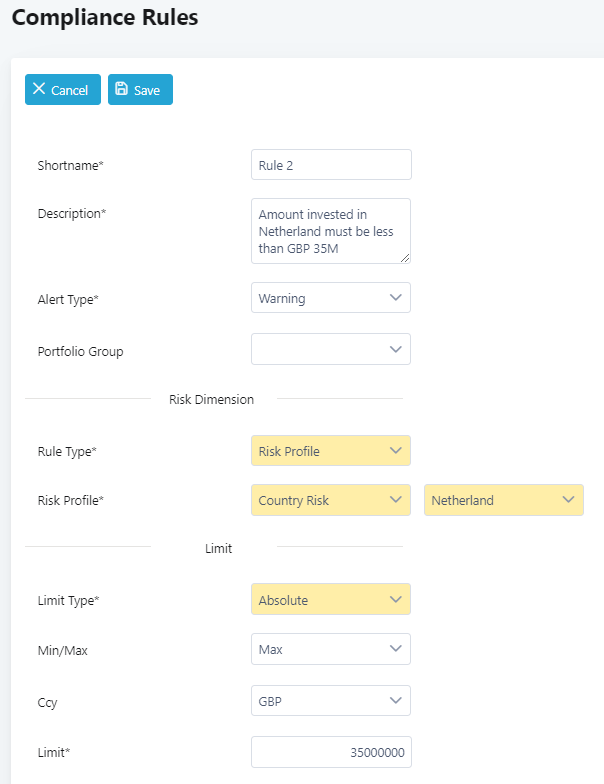Screen dimensions: 604x784
Task: Click the Risk Dimension section label
Action: coord(212,399)
